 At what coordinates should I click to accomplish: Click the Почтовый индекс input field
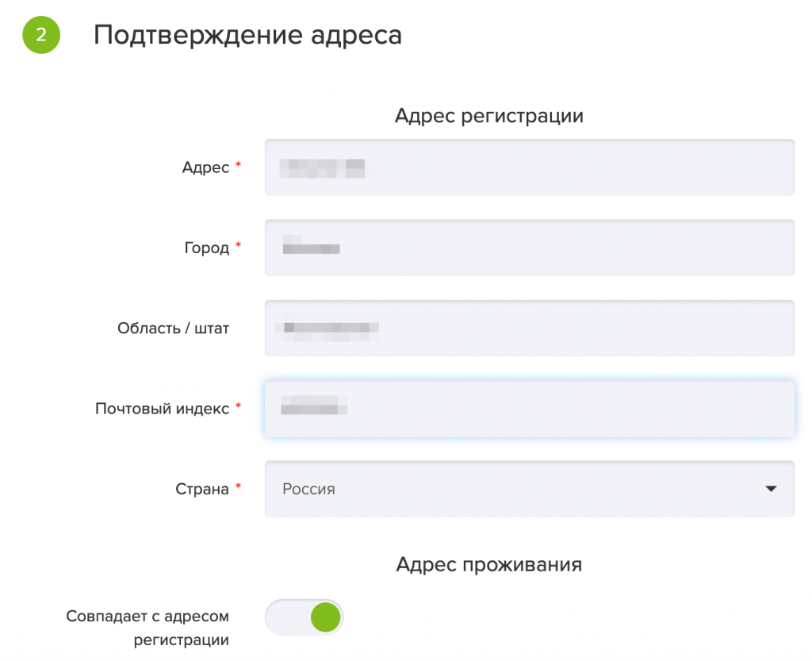(x=529, y=409)
